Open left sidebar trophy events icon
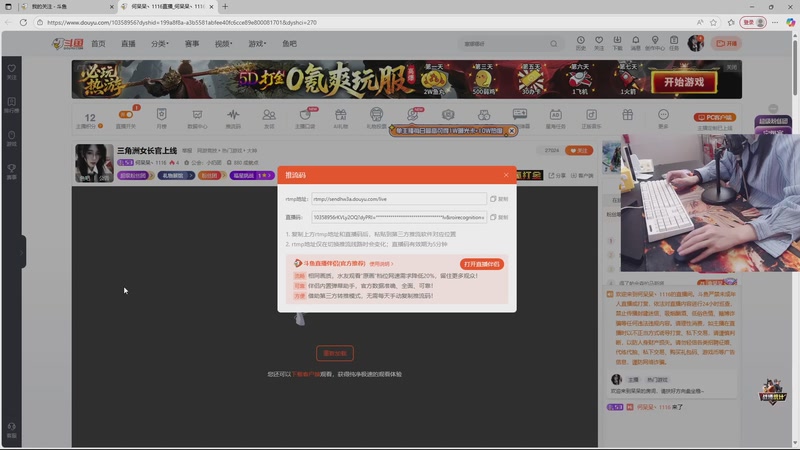The image size is (800, 450). [x=11, y=171]
